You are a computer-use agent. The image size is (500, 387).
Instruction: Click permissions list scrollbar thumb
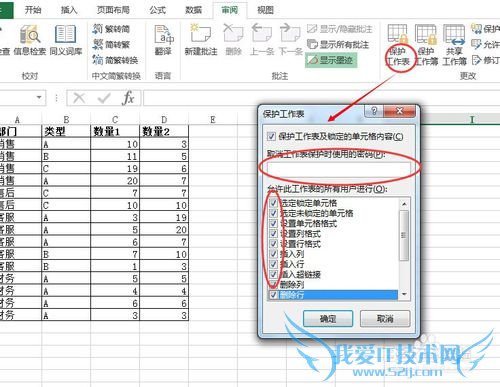(x=404, y=235)
